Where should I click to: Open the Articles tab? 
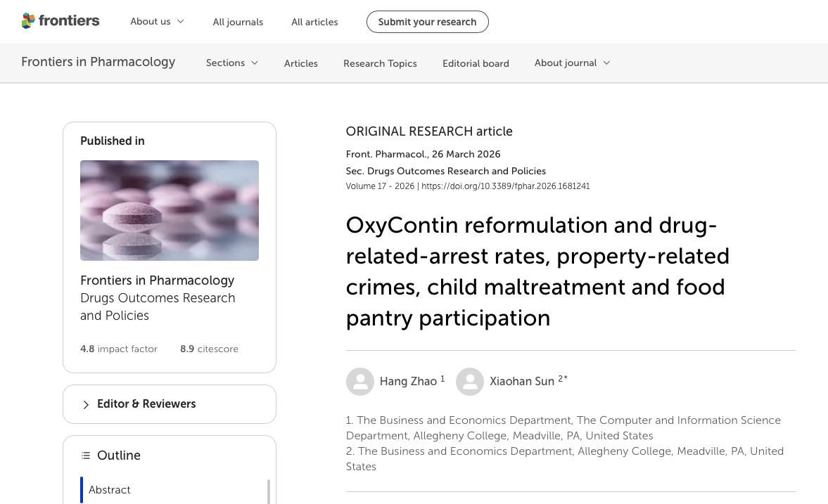[301, 63]
